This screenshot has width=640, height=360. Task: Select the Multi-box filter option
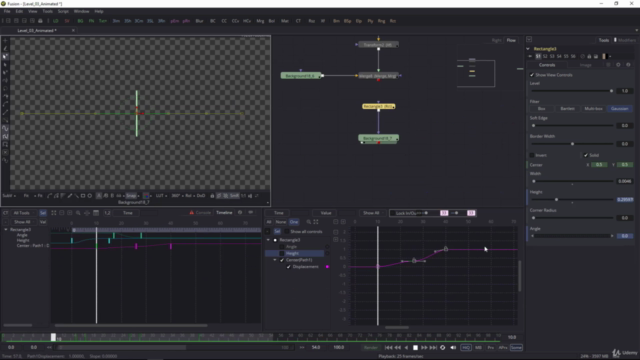click(x=593, y=109)
